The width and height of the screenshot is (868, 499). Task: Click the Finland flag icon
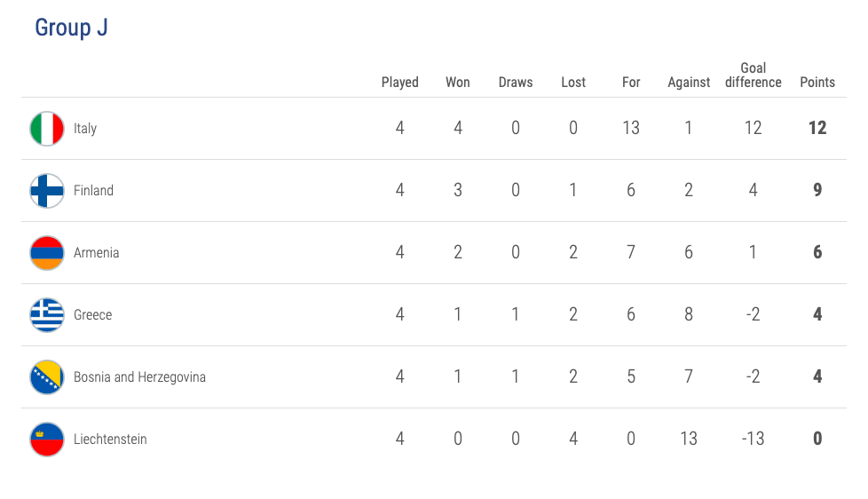pos(47,191)
